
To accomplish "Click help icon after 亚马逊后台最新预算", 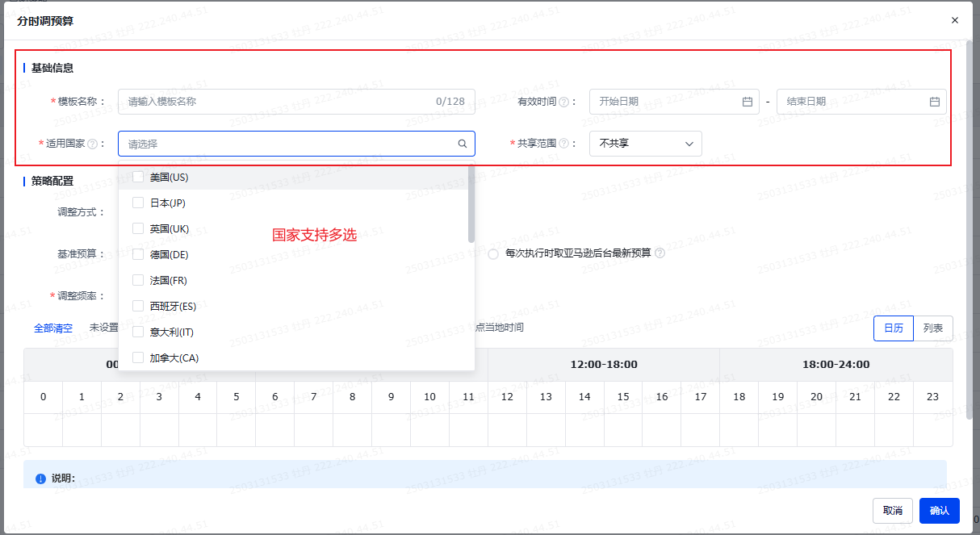I will point(660,253).
